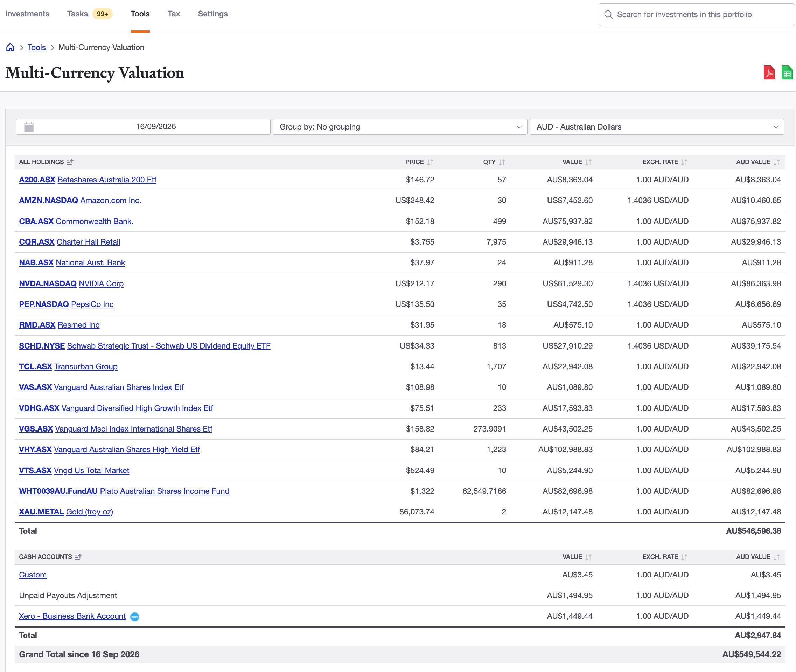Screen dimensions: 796x672
Task: Click cash total AU$2,947.84
Action: (758, 636)
